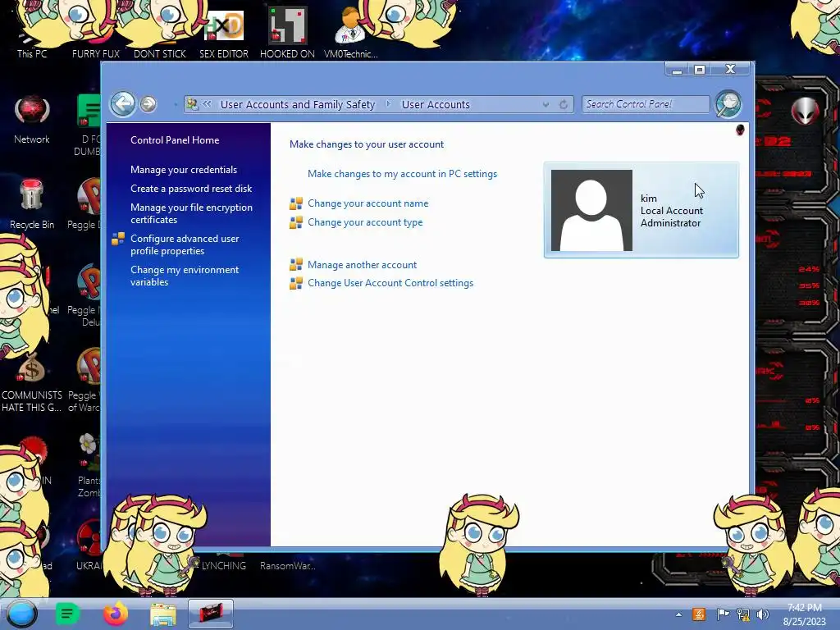
Task: Click shield icon beside Configure advanced user
Action: point(118,239)
